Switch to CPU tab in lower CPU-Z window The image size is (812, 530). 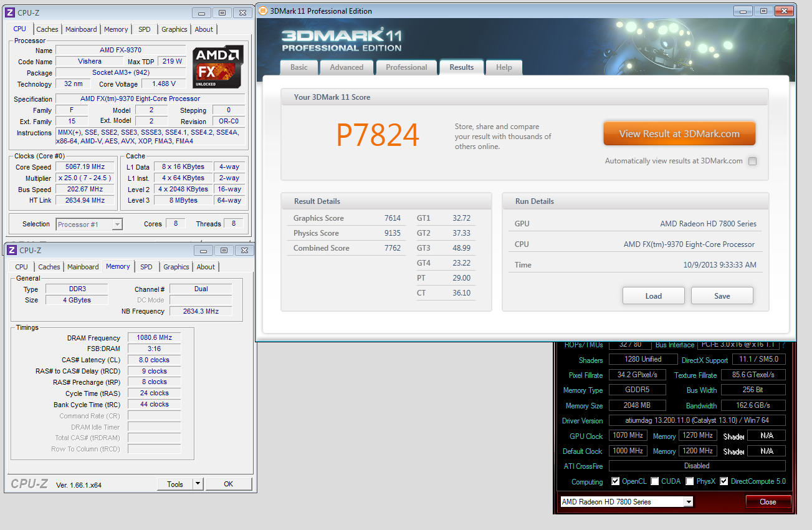tap(22, 267)
